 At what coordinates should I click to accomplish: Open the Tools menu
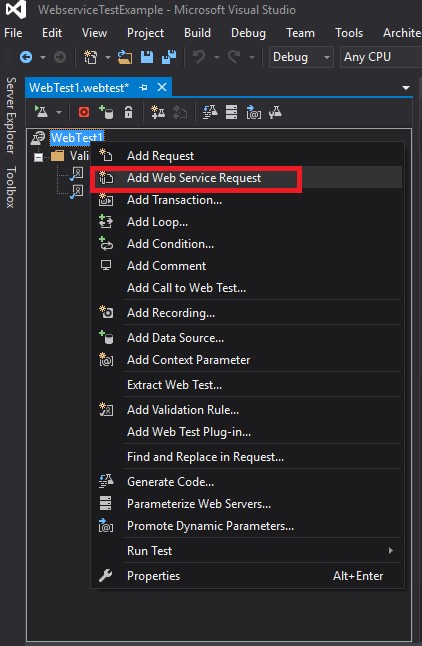tap(349, 33)
